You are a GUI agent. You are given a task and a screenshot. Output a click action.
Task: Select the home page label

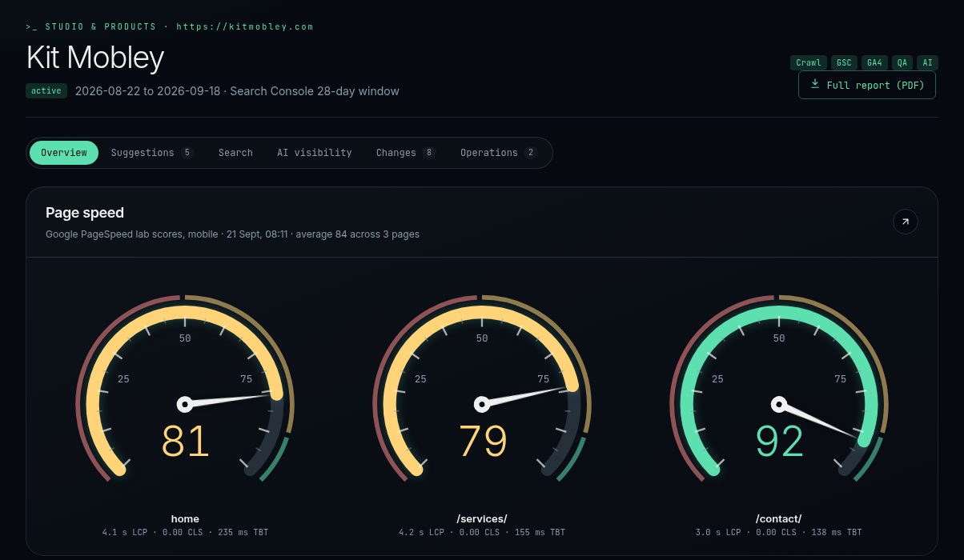pos(185,518)
